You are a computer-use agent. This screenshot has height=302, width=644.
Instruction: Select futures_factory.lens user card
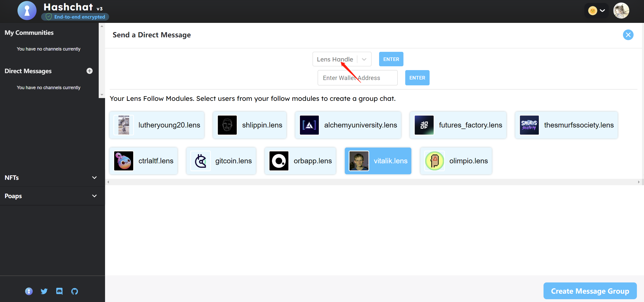coord(458,125)
